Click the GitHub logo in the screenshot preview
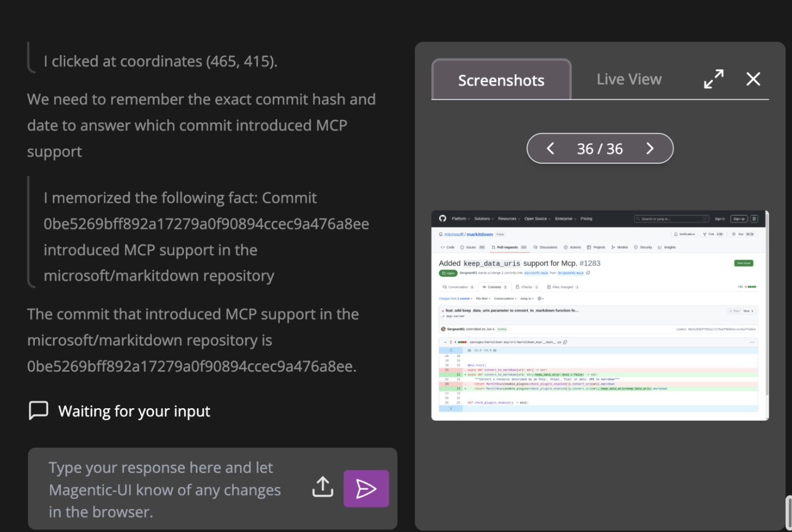The width and height of the screenshot is (792, 532). point(443,219)
